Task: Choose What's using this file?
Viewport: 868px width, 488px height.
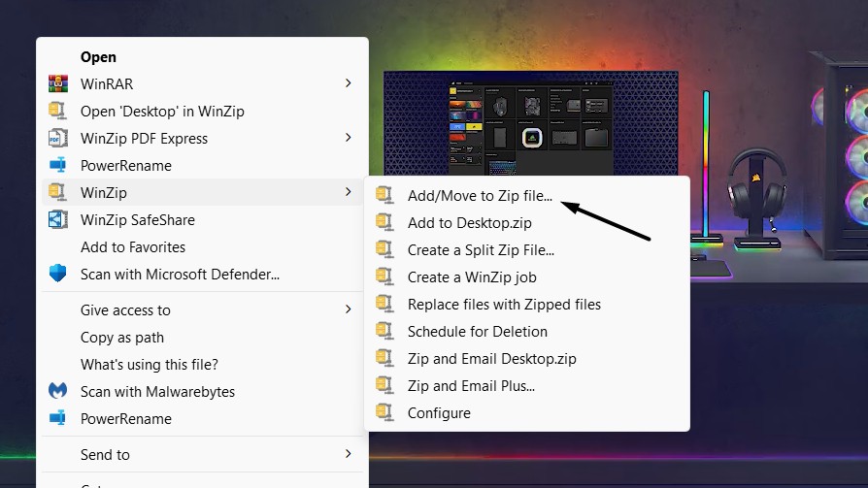Action: tap(203, 364)
